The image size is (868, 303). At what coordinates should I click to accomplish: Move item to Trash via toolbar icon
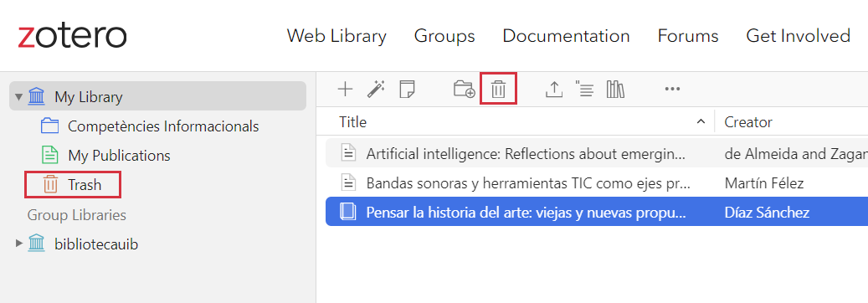[x=499, y=89]
